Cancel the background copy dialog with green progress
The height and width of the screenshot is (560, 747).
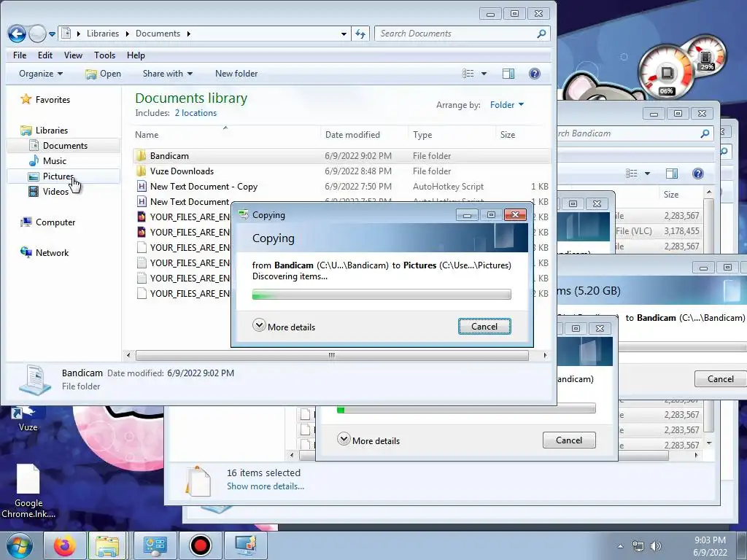pos(569,440)
